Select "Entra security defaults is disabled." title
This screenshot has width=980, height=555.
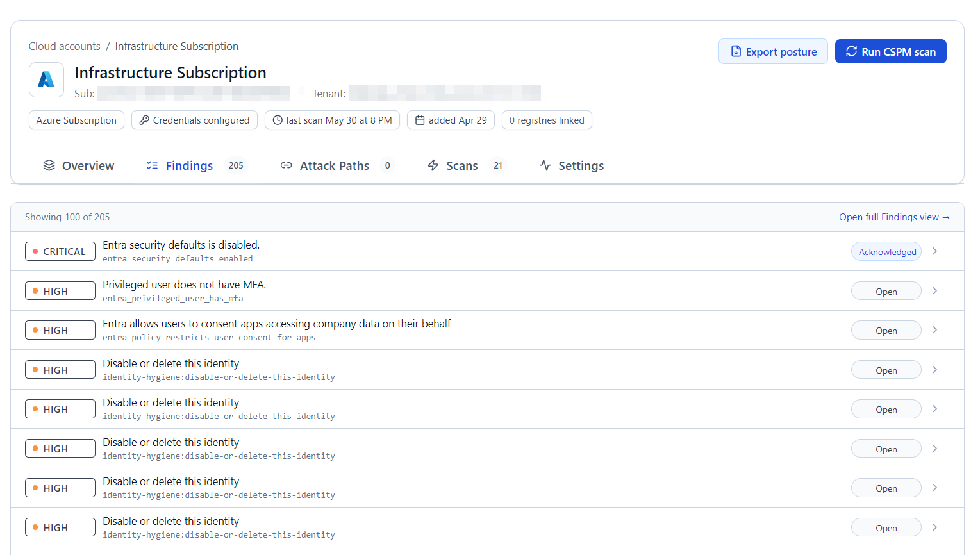(181, 245)
